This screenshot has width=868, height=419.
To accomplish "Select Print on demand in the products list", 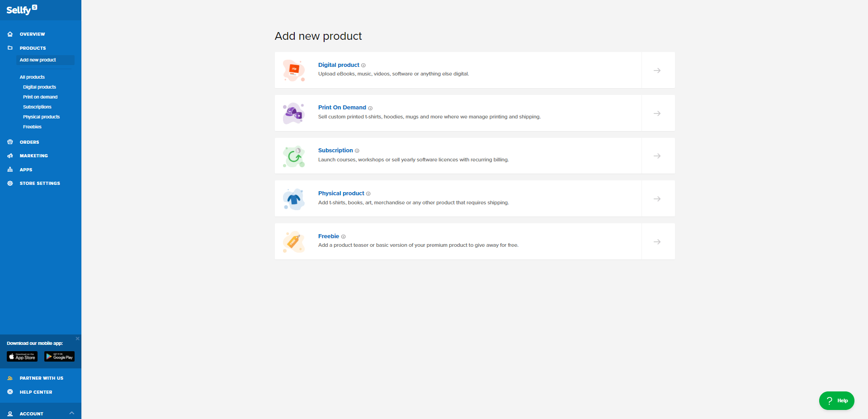I will (40, 97).
